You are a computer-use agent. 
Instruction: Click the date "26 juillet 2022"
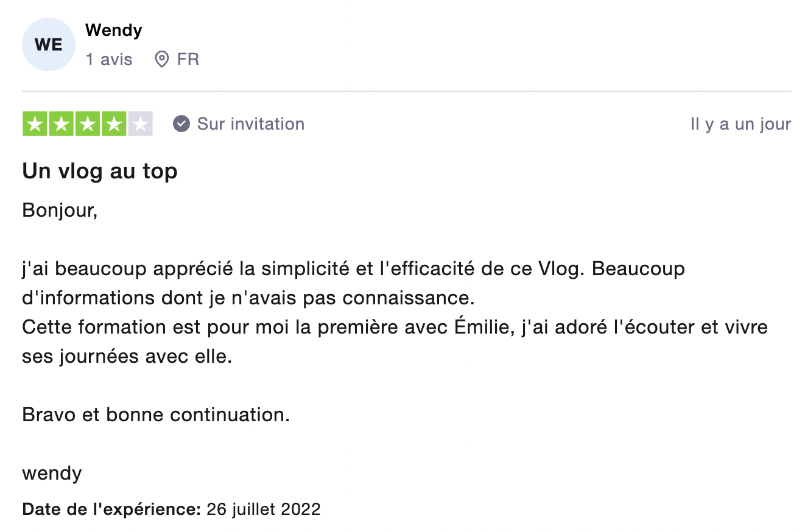point(264,509)
